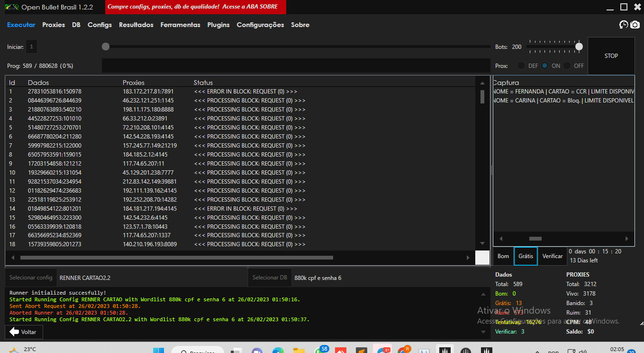Open the Configurações tab
This screenshot has height=353, width=644.
tap(260, 25)
